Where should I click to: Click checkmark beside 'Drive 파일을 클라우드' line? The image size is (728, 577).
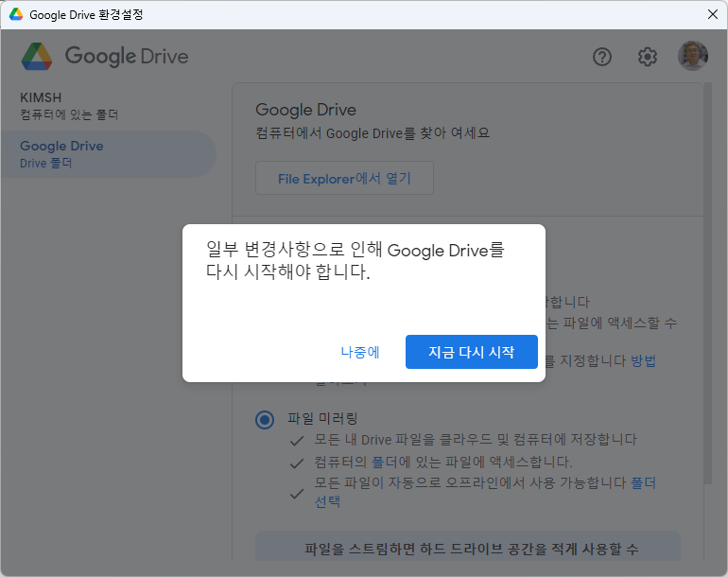click(x=297, y=440)
